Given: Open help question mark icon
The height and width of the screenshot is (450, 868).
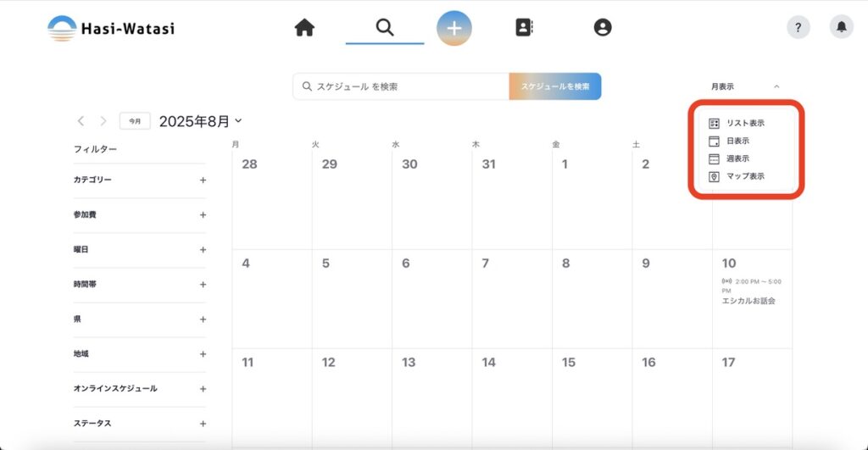Looking at the screenshot, I should 798,27.
